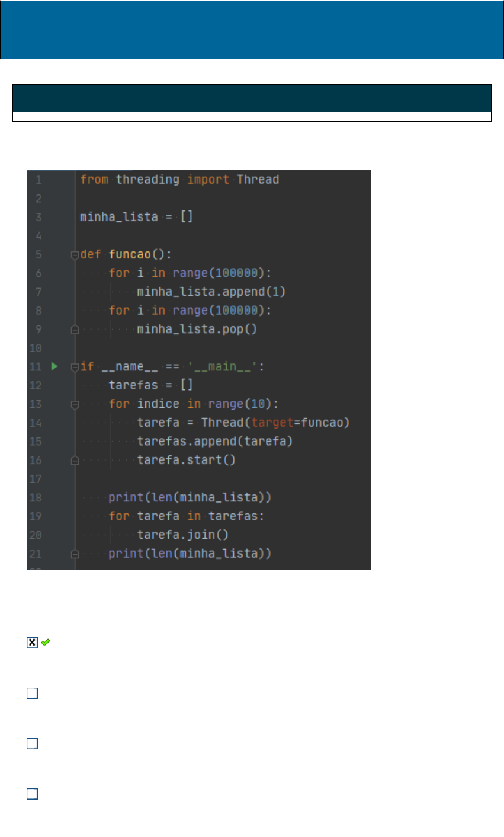504x837 pixels.
Task: Click the first print(len(minha_lista)) on line 18
Action: (x=190, y=497)
